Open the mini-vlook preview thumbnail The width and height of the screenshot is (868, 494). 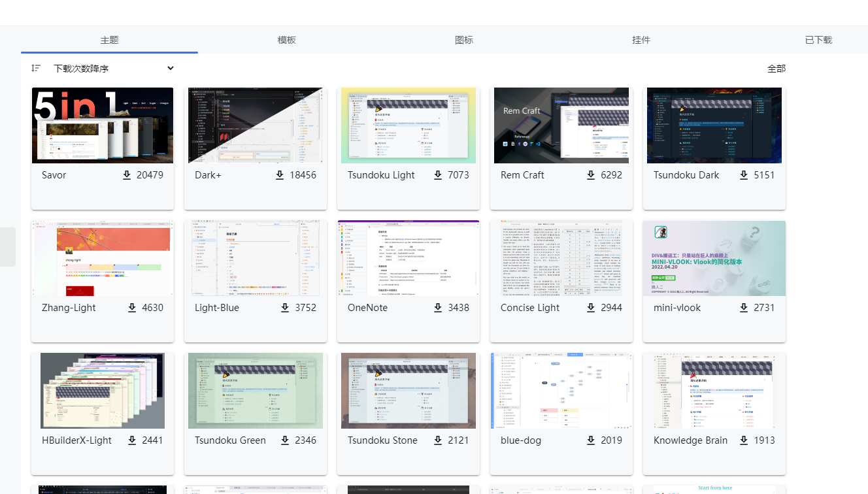(x=714, y=258)
